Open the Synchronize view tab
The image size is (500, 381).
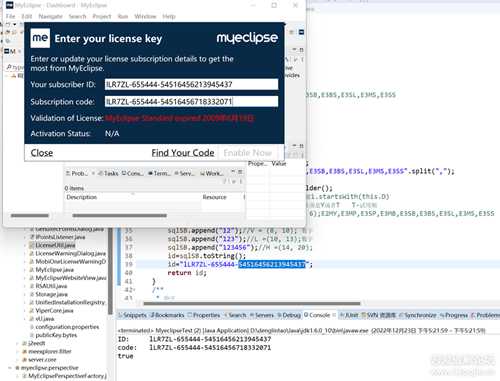(418, 315)
